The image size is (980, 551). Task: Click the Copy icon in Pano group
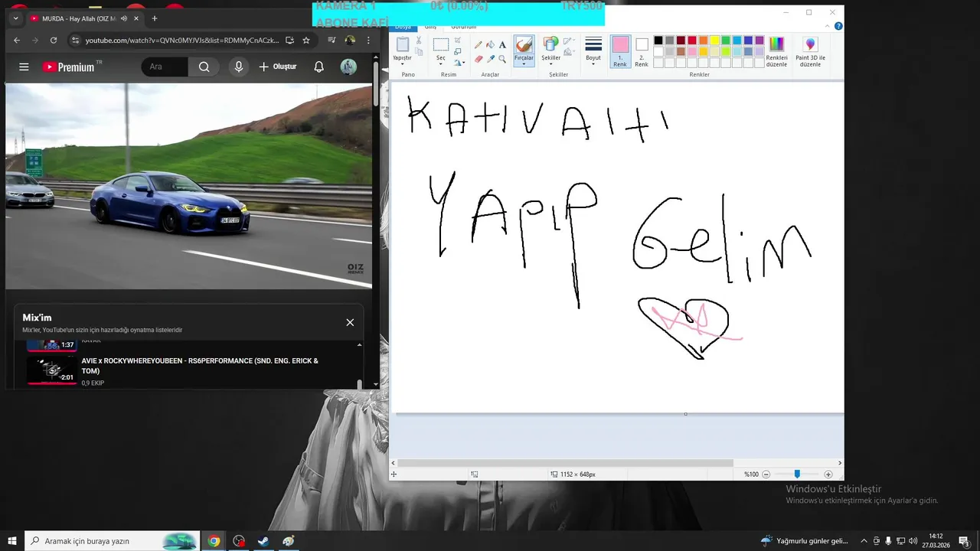point(419,53)
